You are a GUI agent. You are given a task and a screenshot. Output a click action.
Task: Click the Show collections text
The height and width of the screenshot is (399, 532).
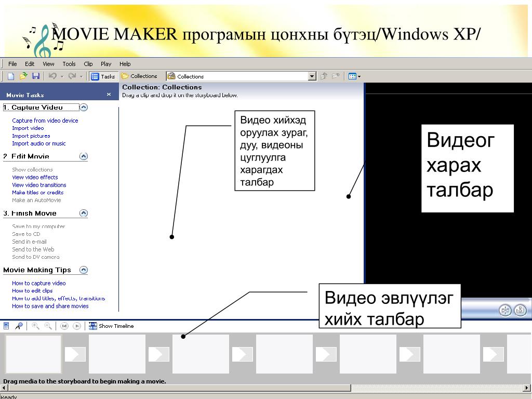32,170
